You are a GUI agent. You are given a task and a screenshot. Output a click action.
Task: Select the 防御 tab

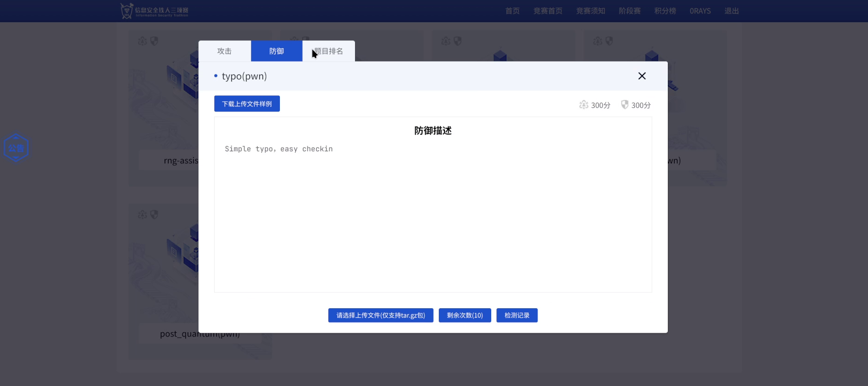(277, 51)
